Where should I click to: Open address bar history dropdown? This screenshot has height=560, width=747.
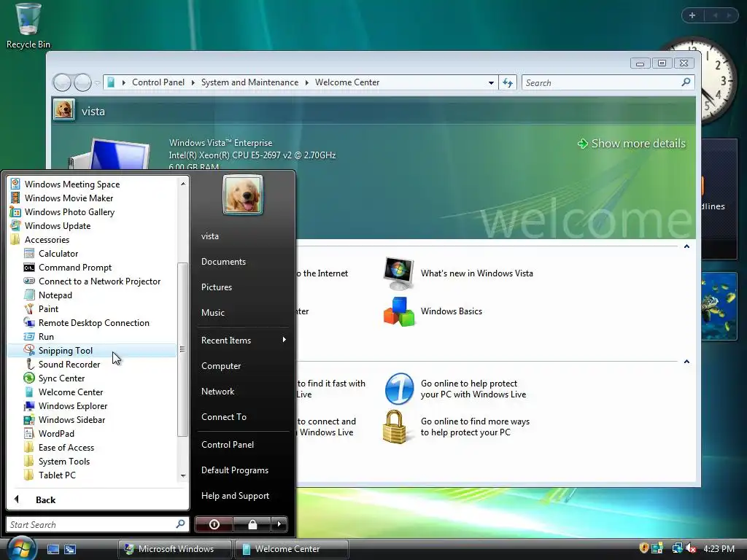point(491,83)
